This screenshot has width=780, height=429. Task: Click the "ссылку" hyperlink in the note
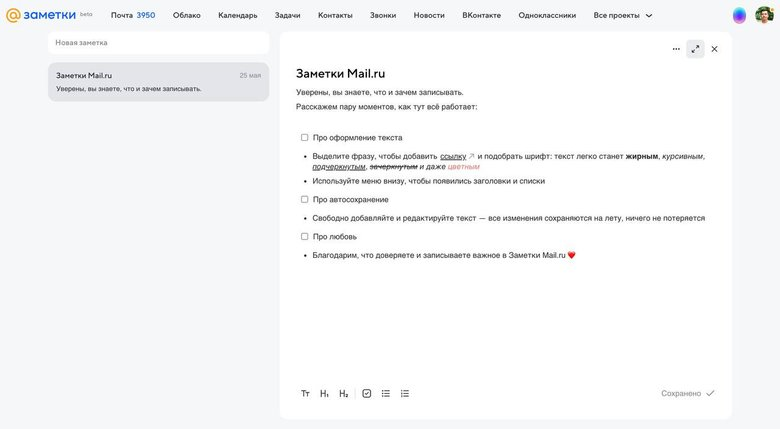(453, 156)
